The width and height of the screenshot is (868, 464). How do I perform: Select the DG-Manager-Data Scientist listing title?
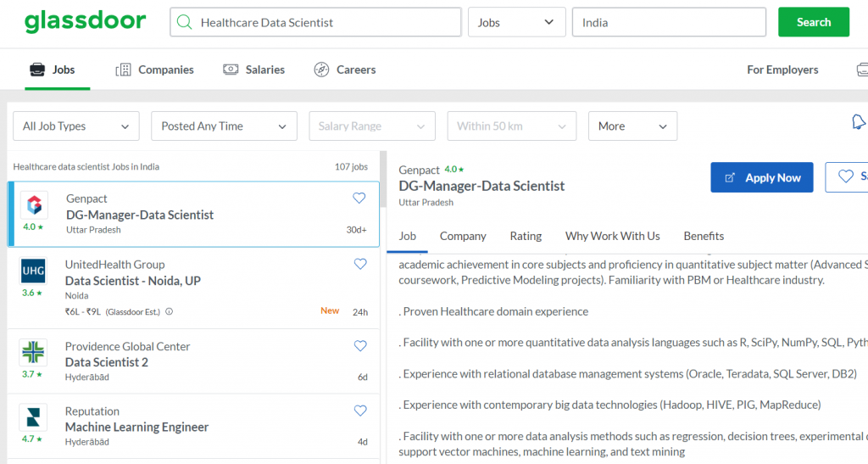point(140,215)
